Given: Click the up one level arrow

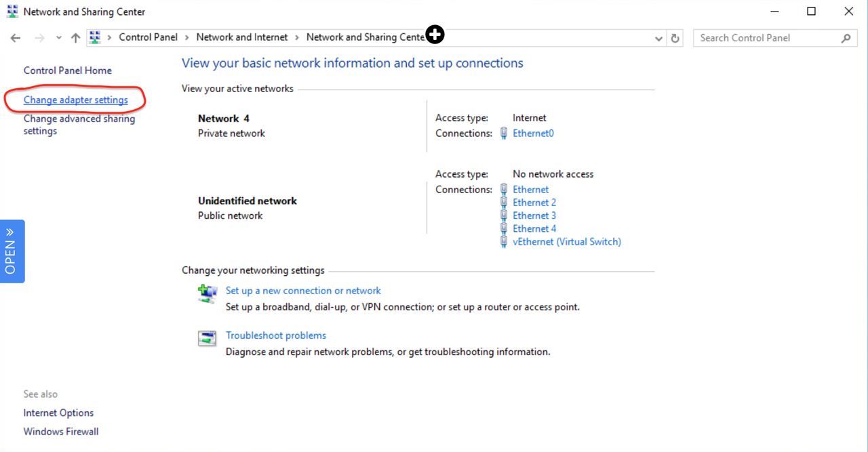Looking at the screenshot, I should pos(75,37).
